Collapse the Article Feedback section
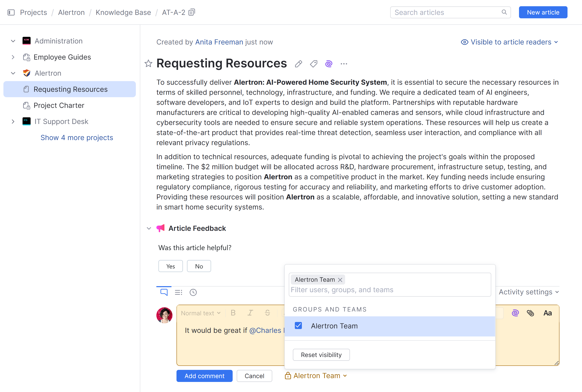 pyautogui.click(x=149, y=228)
